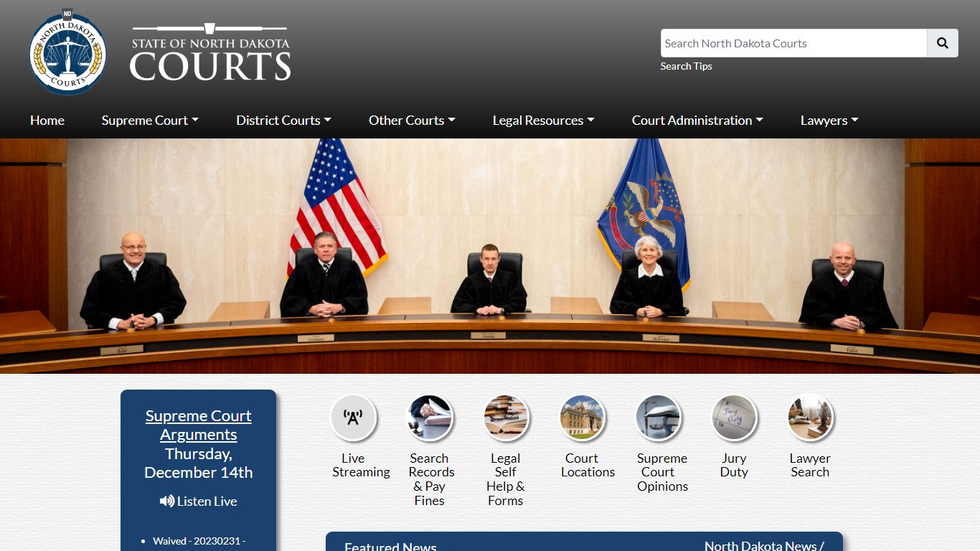980x551 pixels.
Task: Open the Waived - 20230231 case item
Action: click(199, 541)
